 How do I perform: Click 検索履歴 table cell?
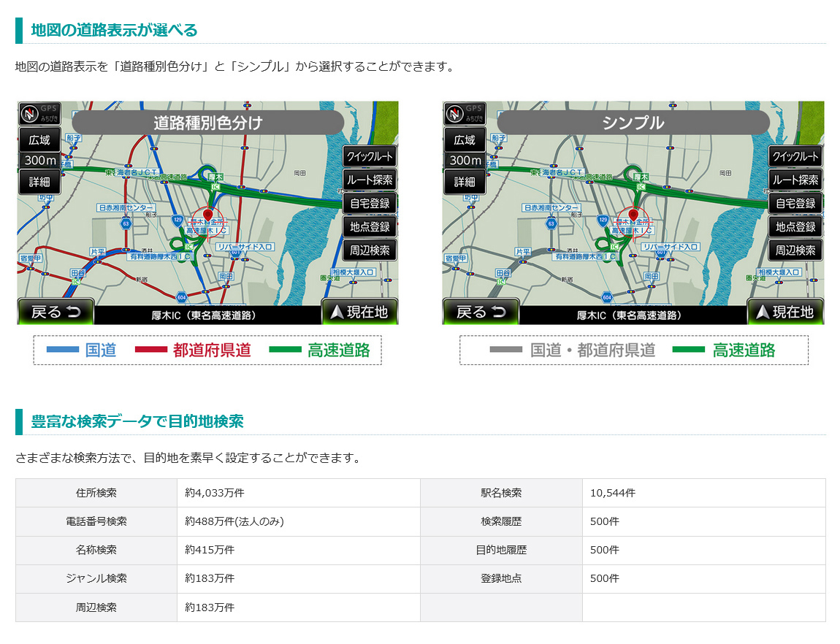point(501,521)
